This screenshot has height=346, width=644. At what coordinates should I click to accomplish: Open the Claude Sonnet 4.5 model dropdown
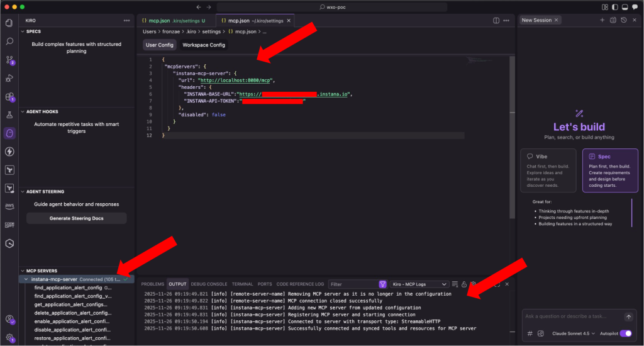[x=574, y=333]
